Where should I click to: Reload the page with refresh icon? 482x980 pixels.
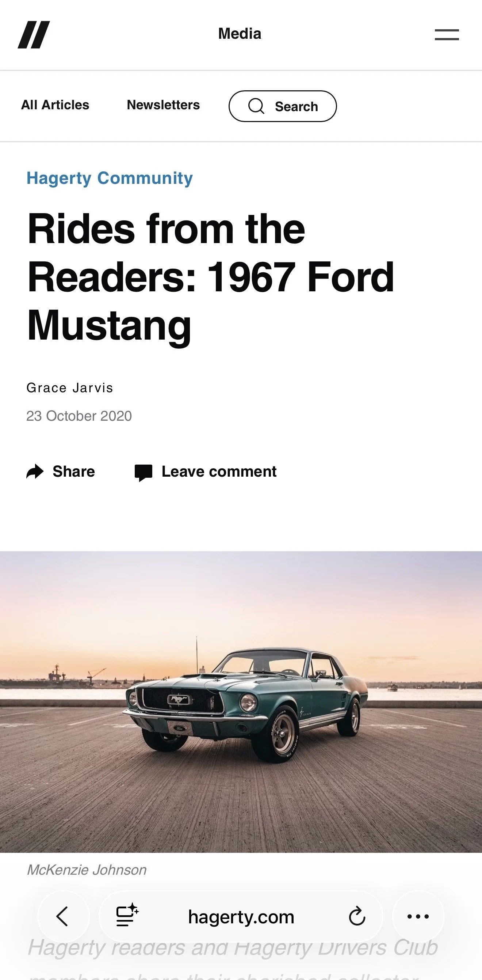pos(357,916)
